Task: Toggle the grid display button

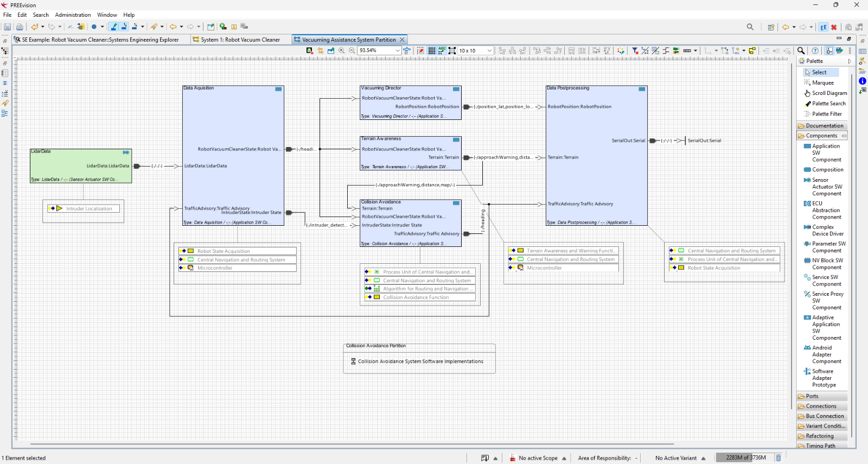Action: tap(431, 50)
